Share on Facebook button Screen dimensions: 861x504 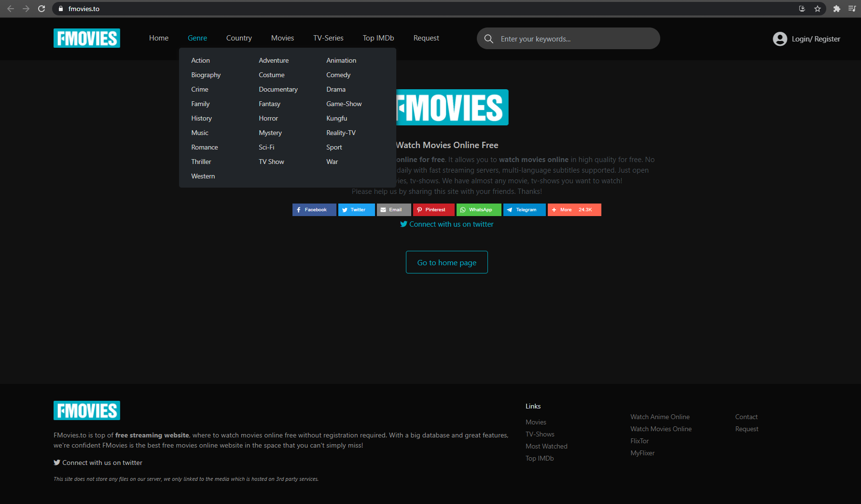tap(314, 210)
